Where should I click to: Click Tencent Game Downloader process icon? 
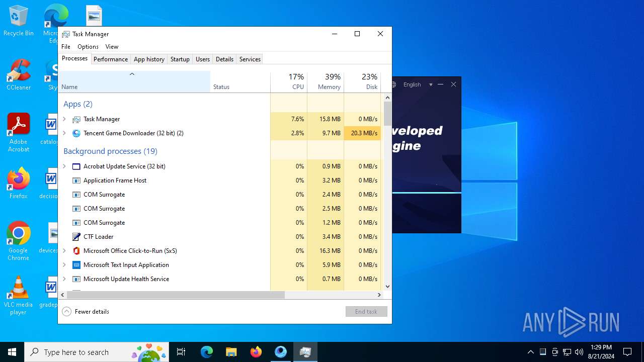click(76, 133)
